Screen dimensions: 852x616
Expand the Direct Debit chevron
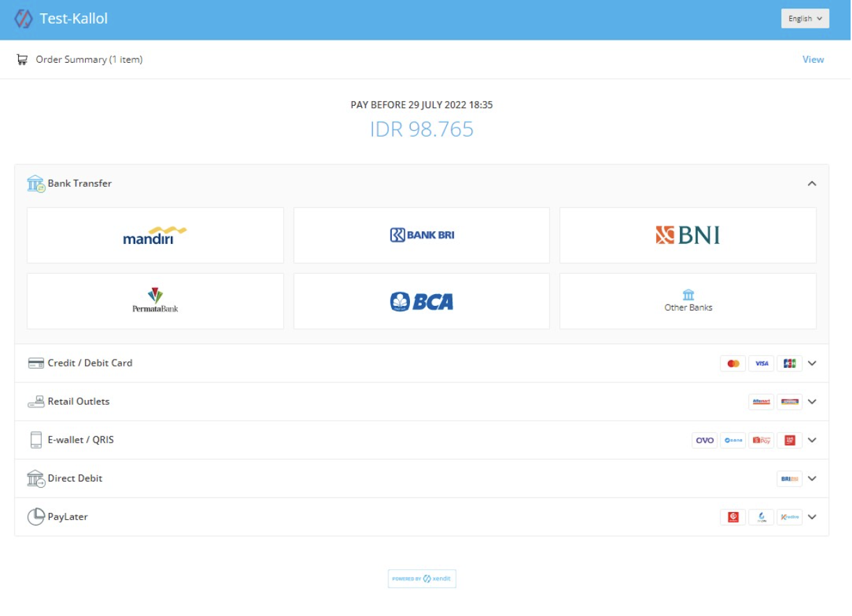(812, 479)
